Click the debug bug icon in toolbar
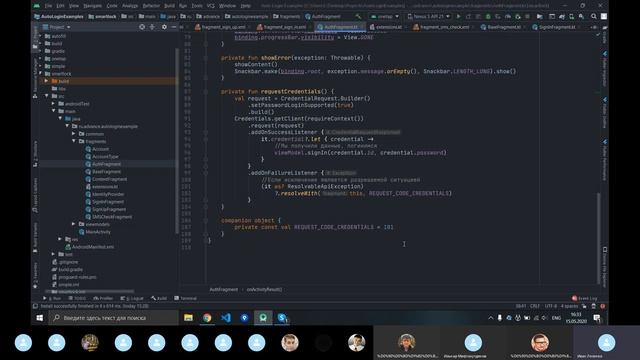The image size is (640, 360). pos(488,16)
